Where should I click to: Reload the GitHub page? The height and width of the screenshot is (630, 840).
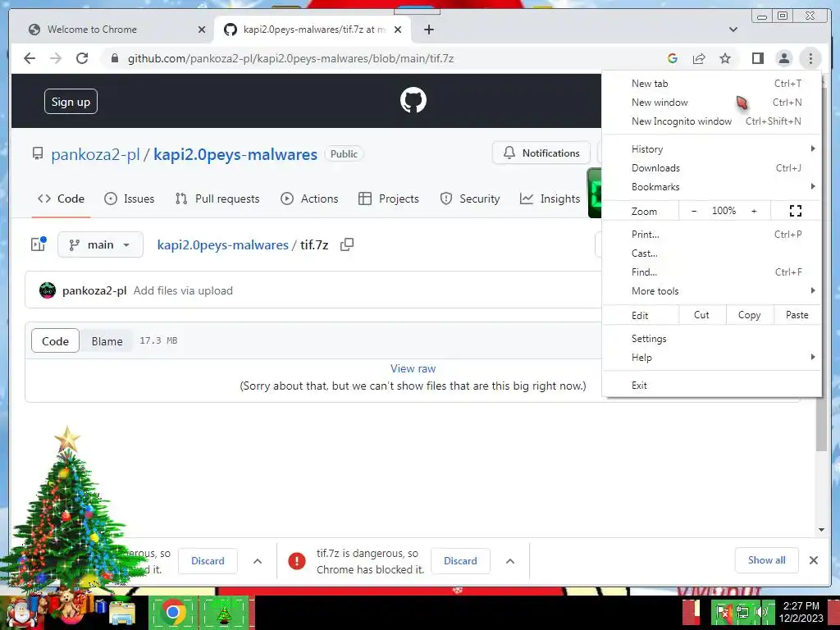(82, 58)
